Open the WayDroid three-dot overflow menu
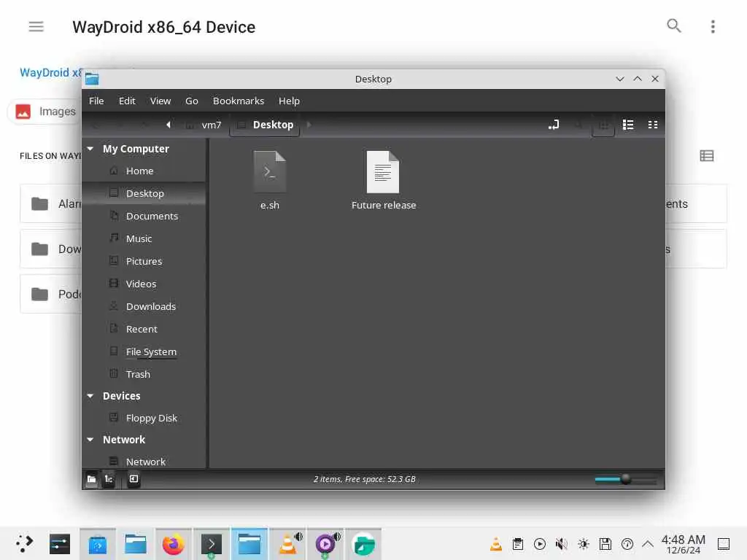This screenshot has width=747, height=560. 713,27
